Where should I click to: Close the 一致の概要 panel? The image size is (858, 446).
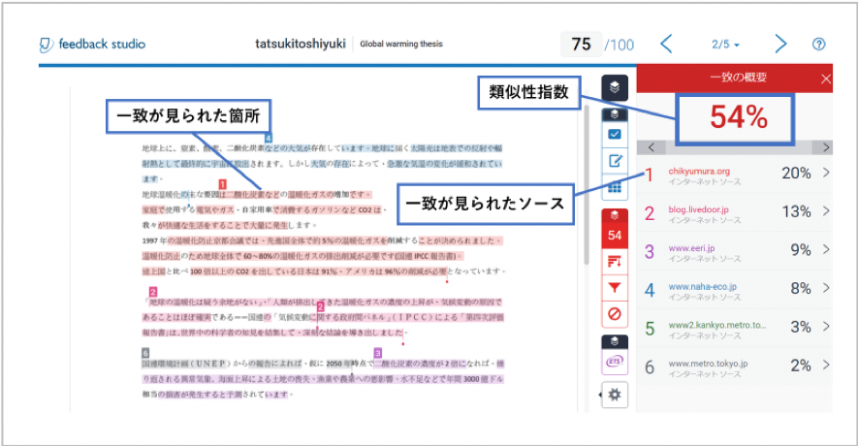point(826,79)
